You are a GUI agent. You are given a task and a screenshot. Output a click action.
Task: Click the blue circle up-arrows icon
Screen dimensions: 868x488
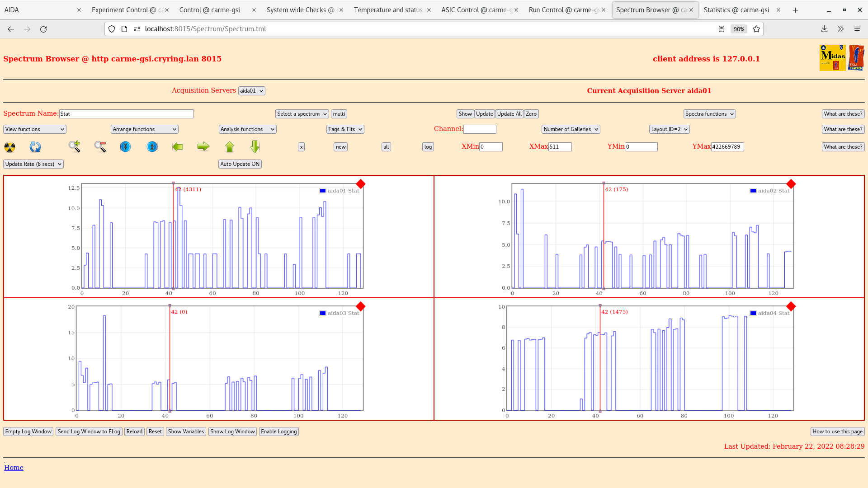coord(152,147)
